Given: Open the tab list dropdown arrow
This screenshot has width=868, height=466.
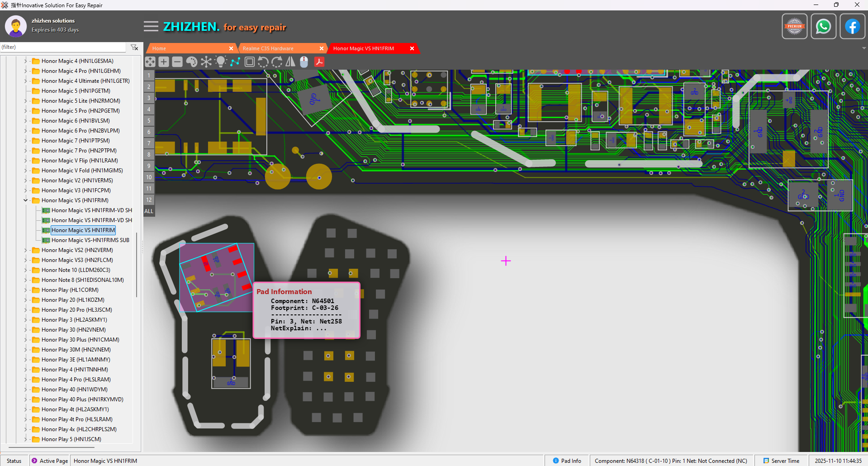Looking at the screenshot, I should (864, 48).
